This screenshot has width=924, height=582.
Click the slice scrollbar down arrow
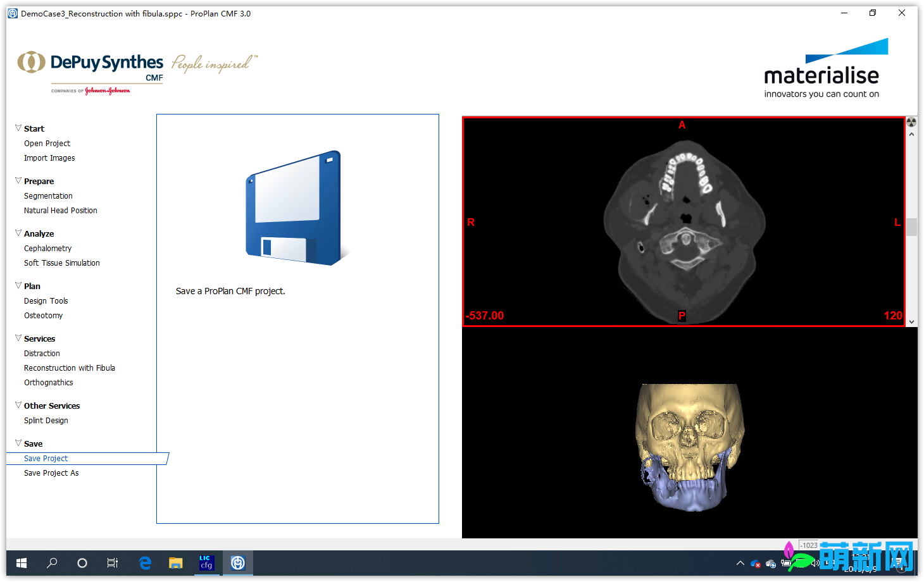[x=911, y=321]
